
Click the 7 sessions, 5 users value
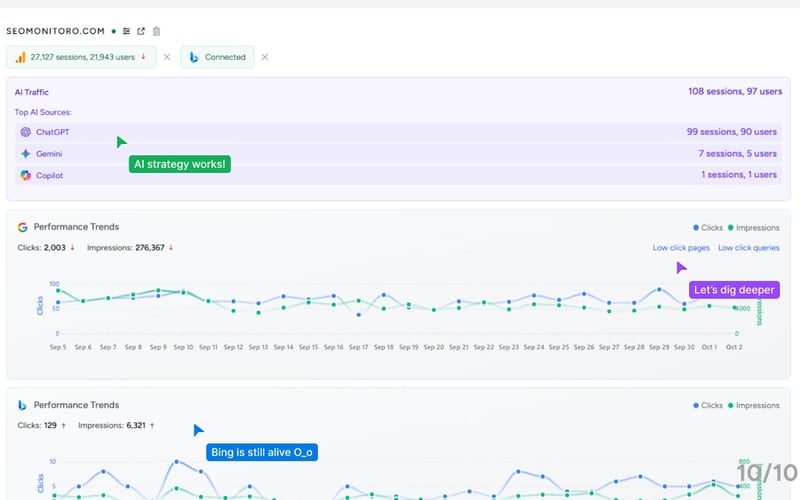pyautogui.click(x=737, y=154)
